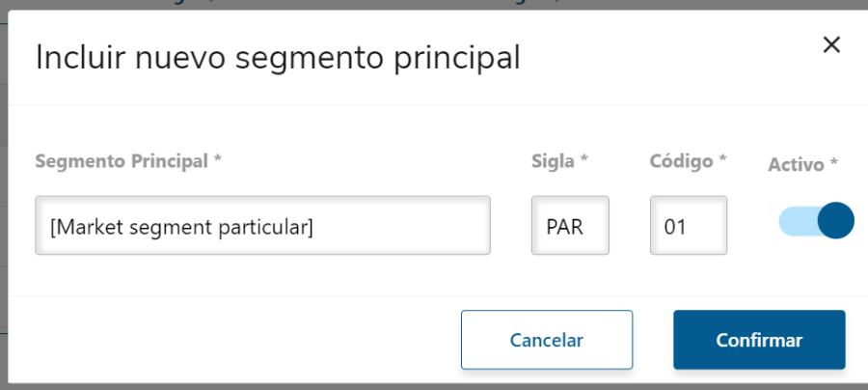This screenshot has width=868, height=390.
Task: Click the 'Sigla *' label
Action: (559, 161)
